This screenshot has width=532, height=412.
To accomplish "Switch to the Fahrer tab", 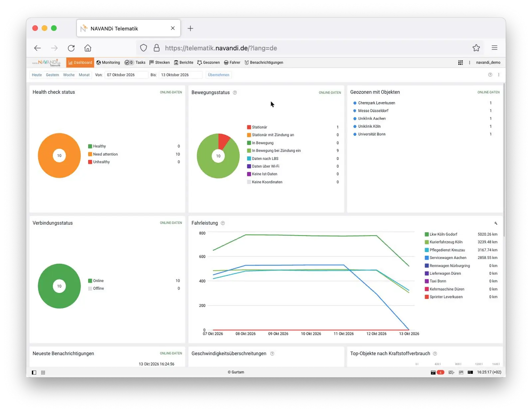I will 232,63.
